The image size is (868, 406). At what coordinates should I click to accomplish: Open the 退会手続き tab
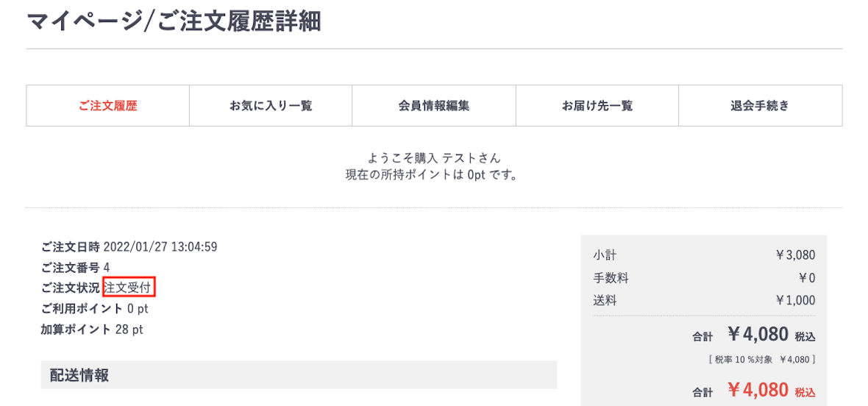pyautogui.click(x=760, y=106)
